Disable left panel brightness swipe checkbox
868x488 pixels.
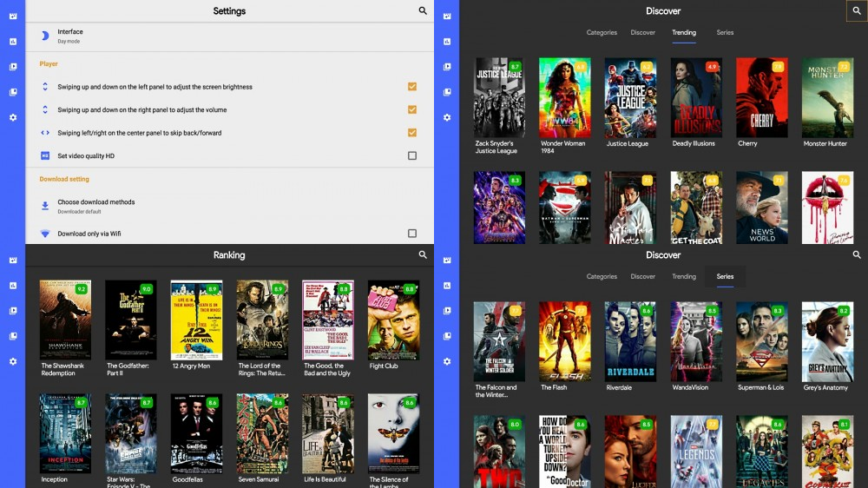tap(411, 87)
